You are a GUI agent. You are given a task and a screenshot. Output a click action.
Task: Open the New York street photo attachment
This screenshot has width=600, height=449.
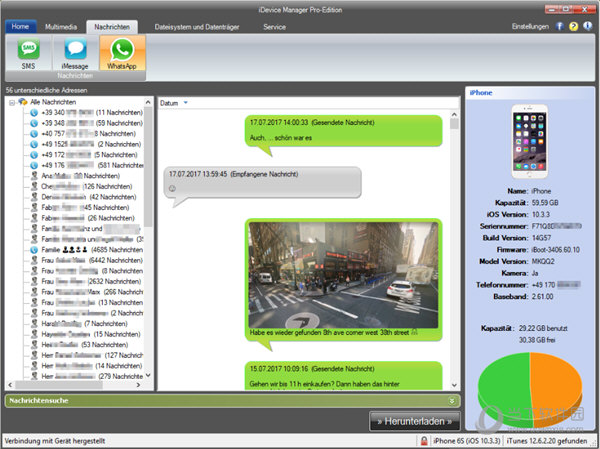(x=343, y=275)
